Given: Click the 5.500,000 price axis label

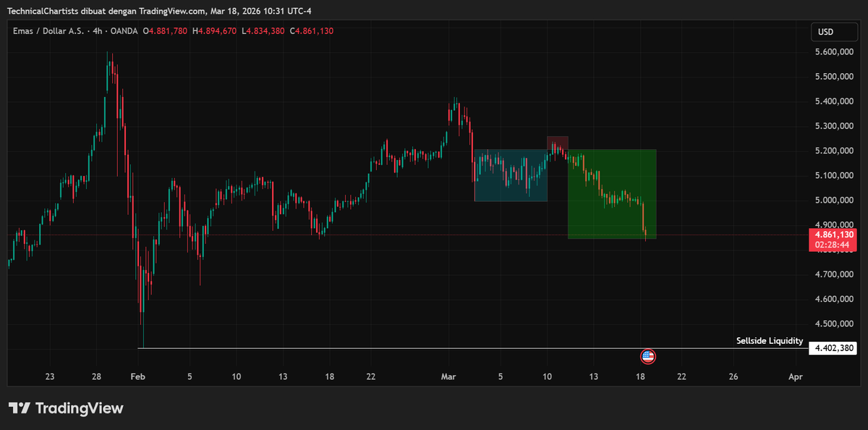Looking at the screenshot, I should point(835,77).
